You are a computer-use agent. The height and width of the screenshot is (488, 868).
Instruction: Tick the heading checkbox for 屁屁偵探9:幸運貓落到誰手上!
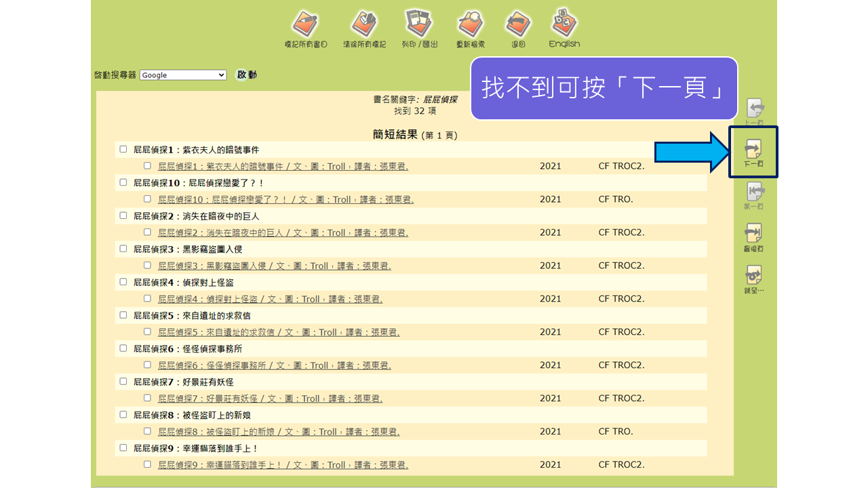click(123, 448)
